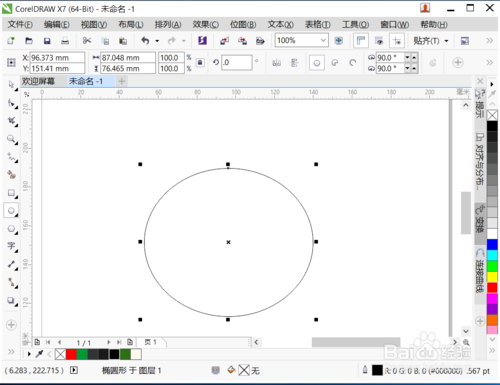Image resolution: width=500 pixels, height=385 pixels.
Task: Select the Rectangle tool
Action: pos(11,193)
